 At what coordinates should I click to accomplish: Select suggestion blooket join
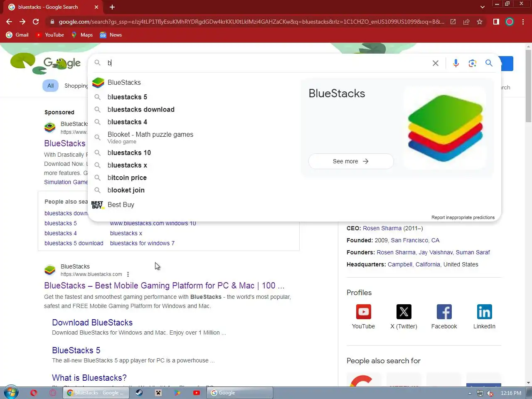[193, 190]
